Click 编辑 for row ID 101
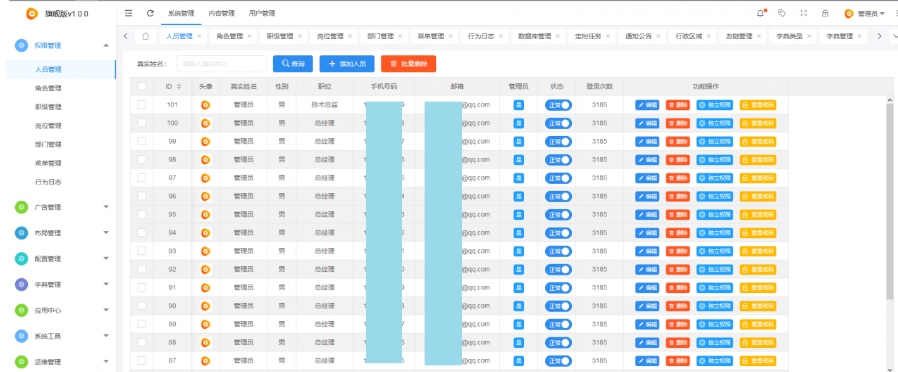This screenshot has width=898, height=372. [x=647, y=105]
